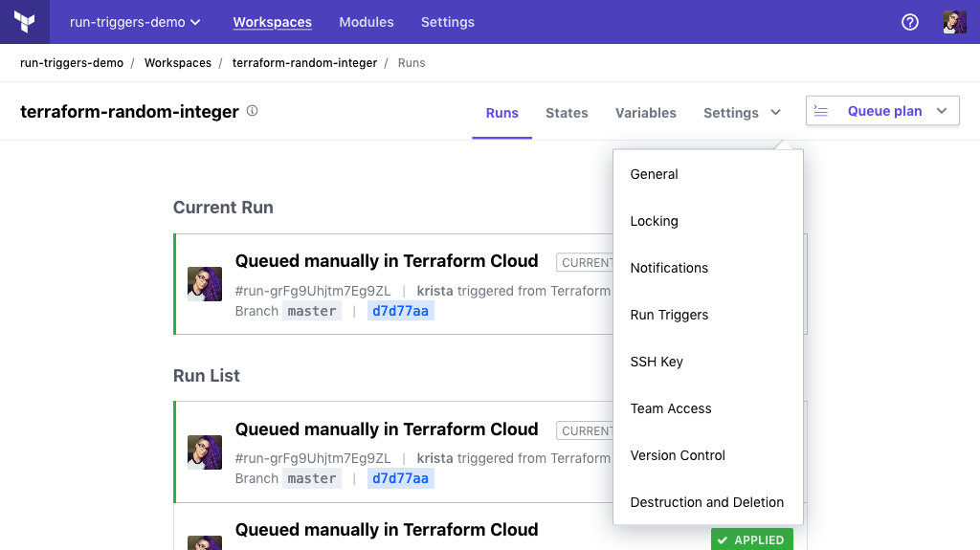The width and height of the screenshot is (980, 550).
Task: Switch to the States tab
Action: [x=567, y=113]
